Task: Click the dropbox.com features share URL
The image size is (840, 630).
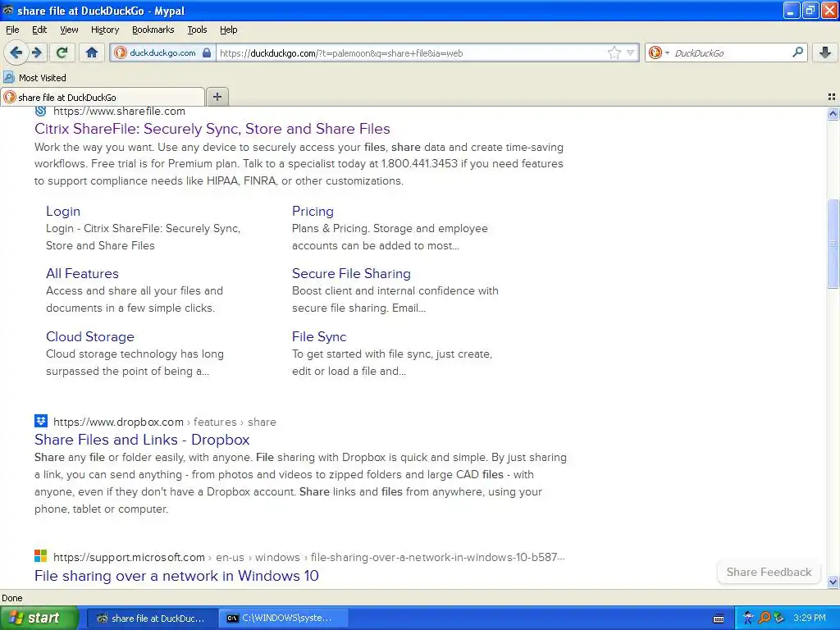Action: 164,422
